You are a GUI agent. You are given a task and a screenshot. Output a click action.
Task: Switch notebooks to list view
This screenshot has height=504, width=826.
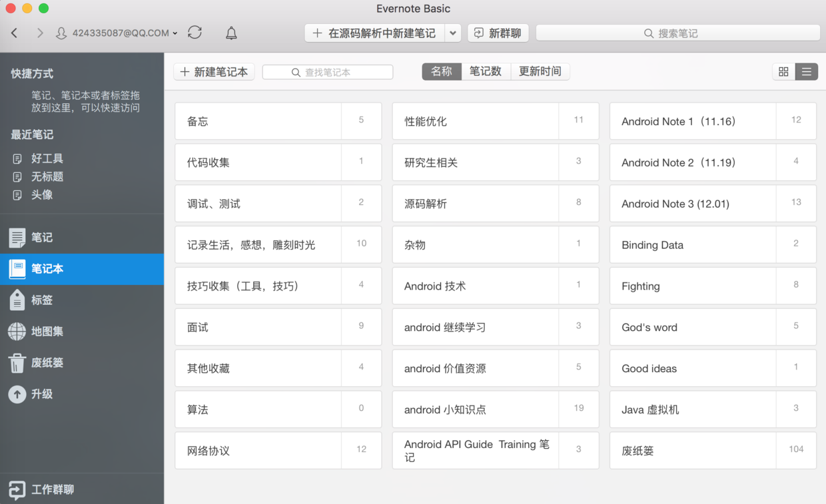tap(807, 71)
